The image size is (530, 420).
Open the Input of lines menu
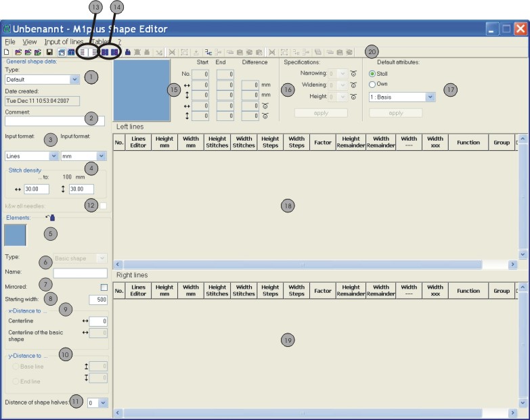(64, 41)
